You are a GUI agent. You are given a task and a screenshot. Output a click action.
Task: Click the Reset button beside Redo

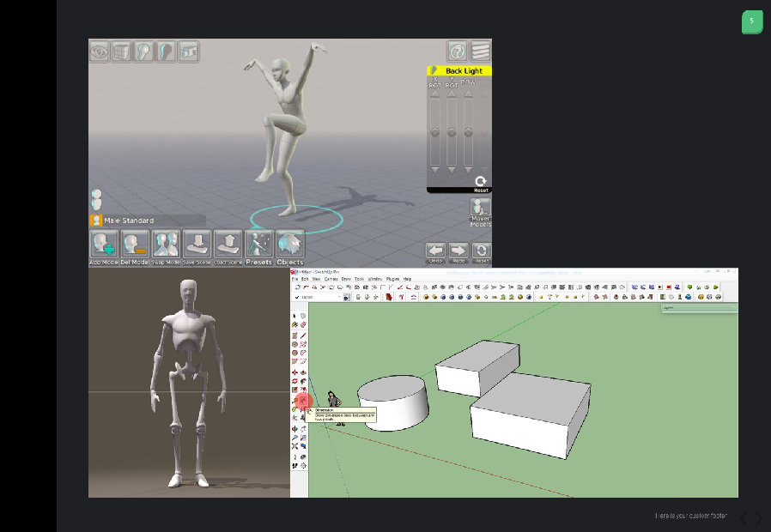point(482,252)
